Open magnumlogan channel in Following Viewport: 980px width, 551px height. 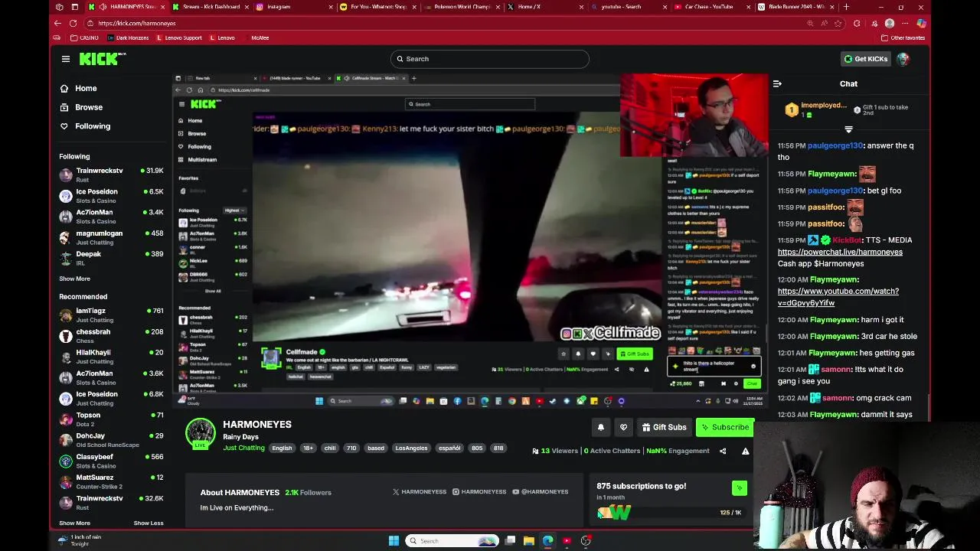pyautogui.click(x=111, y=237)
